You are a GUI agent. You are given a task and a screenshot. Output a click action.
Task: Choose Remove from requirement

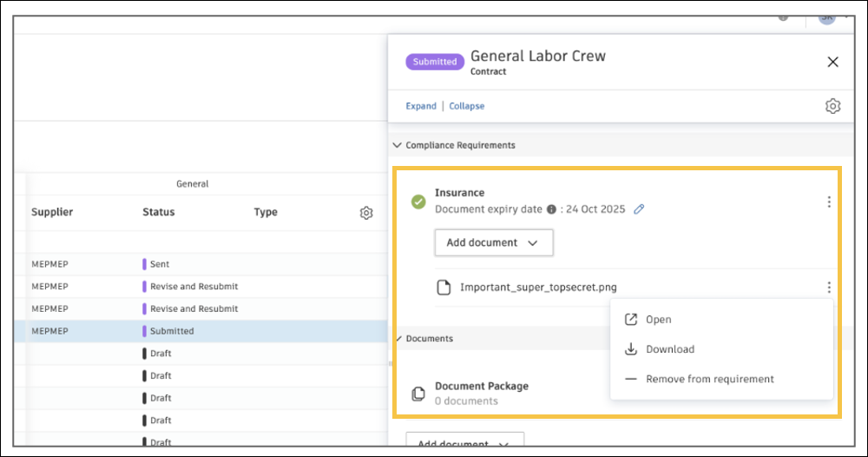(709, 379)
